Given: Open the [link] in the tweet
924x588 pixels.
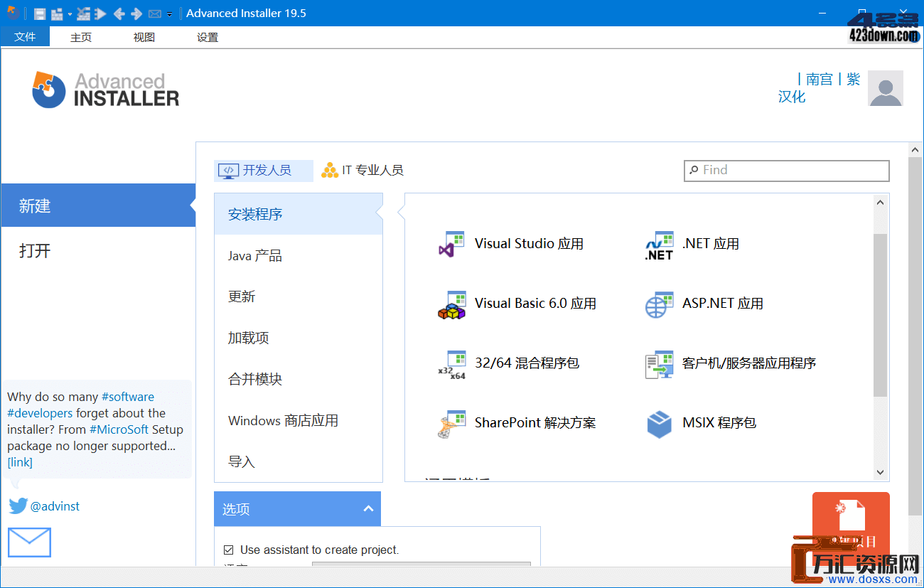Looking at the screenshot, I should 20,462.
